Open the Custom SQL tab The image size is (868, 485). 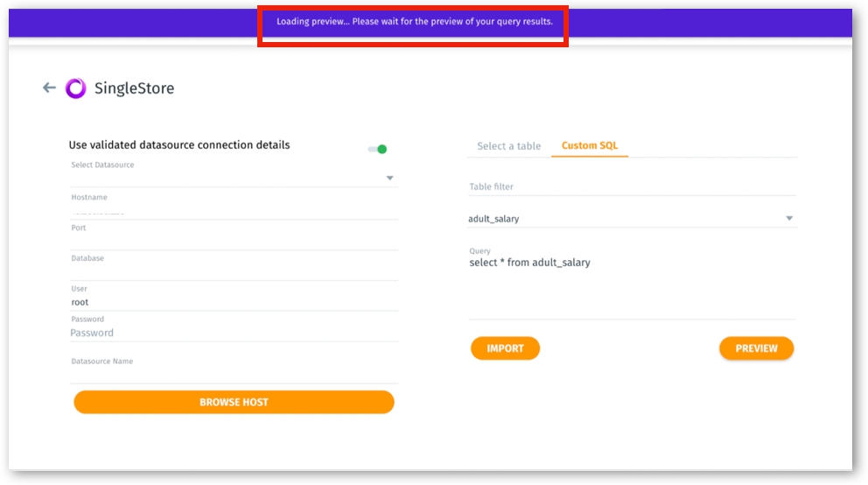pyautogui.click(x=590, y=146)
